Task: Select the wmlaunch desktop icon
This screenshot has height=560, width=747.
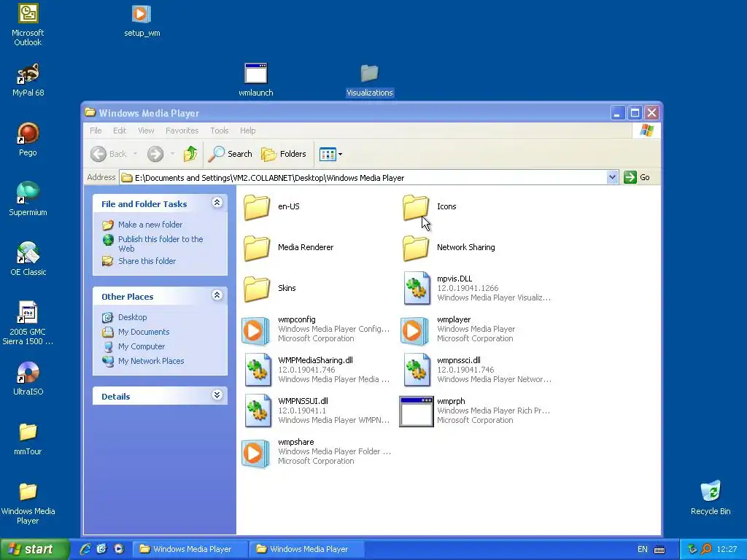Action: click(256, 80)
